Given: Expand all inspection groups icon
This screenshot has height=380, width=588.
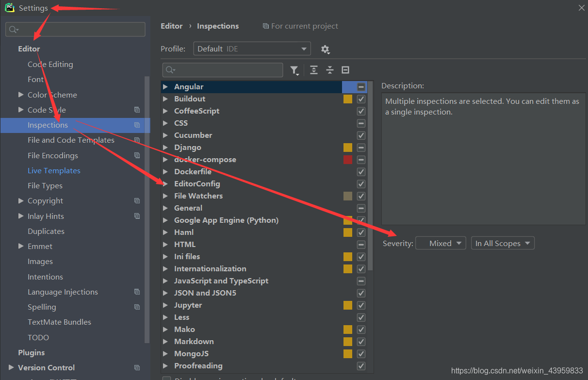Looking at the screenshot, I should tap(314, 70).
